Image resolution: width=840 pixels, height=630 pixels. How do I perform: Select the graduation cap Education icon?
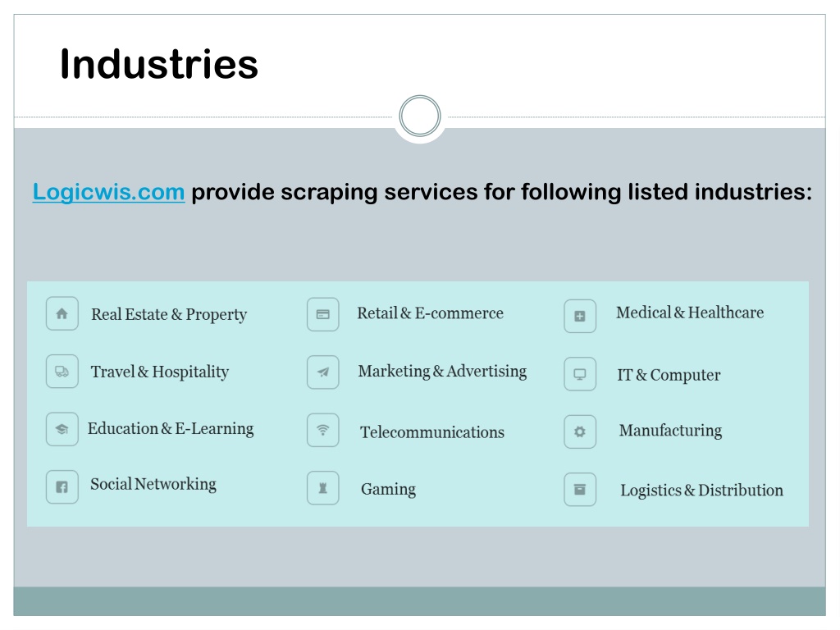62,429
